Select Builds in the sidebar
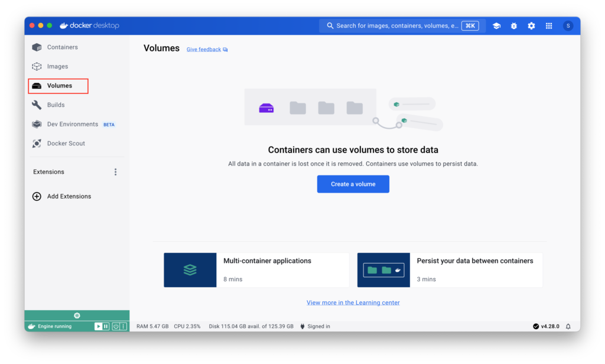Viewport: 605px width, 364px height. point(56,105)
